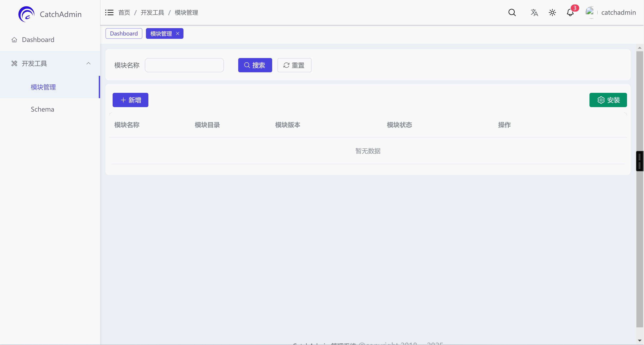Image resolution: width=644 pixels, height=345 pixels.
Task: Click 开发工具 in the breadcrumb
Action: click(x=152, y=12)
